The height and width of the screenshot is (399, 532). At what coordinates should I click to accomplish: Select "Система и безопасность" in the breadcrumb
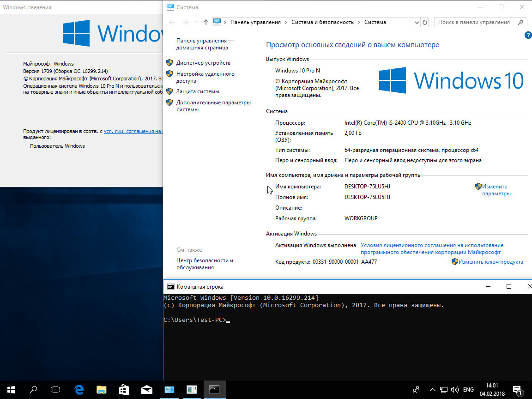tap(322, 22)
